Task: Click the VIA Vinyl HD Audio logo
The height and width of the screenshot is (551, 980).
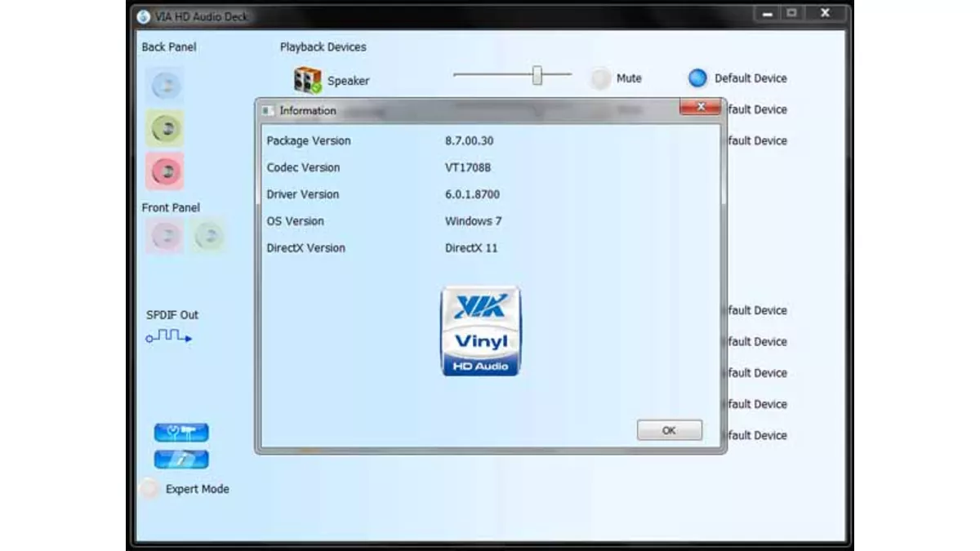Action: [480, 331]
